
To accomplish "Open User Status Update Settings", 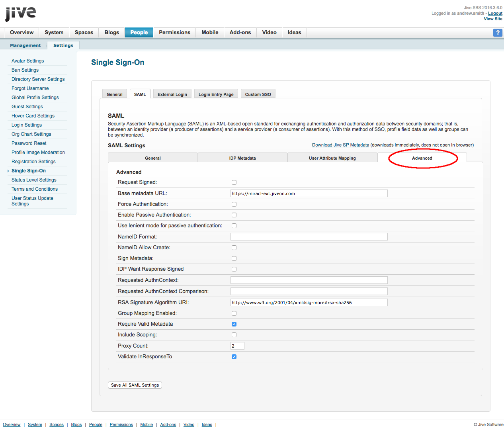I will 32,201.
